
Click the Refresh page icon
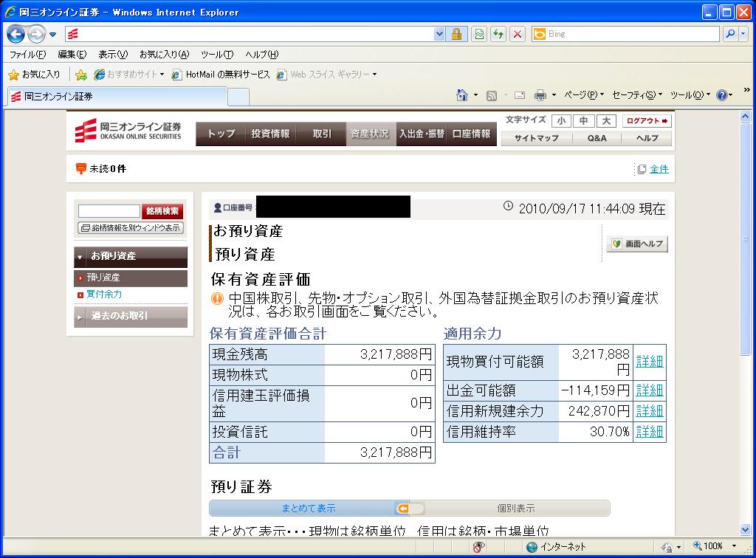point(498,34)
